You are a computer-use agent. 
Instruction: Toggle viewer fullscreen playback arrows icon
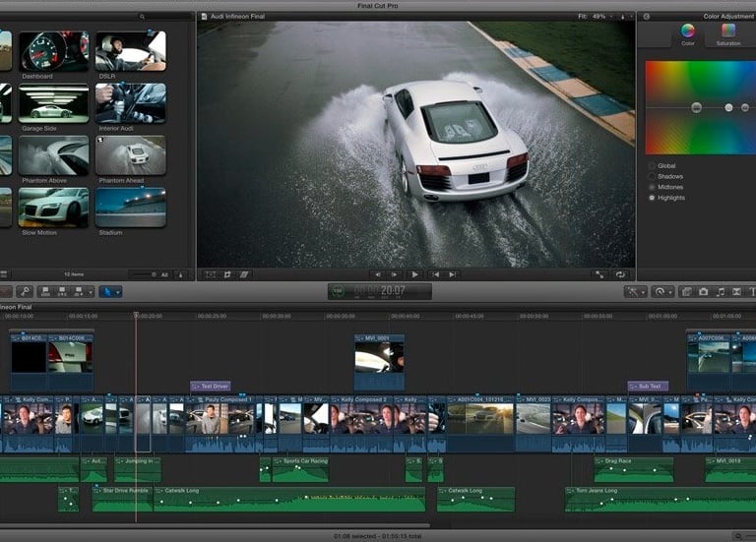(x=599, y=274)
